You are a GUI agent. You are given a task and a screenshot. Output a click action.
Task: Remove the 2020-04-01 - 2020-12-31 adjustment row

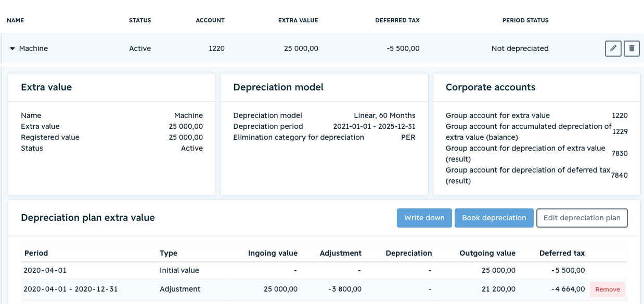[x=608, y=289]
